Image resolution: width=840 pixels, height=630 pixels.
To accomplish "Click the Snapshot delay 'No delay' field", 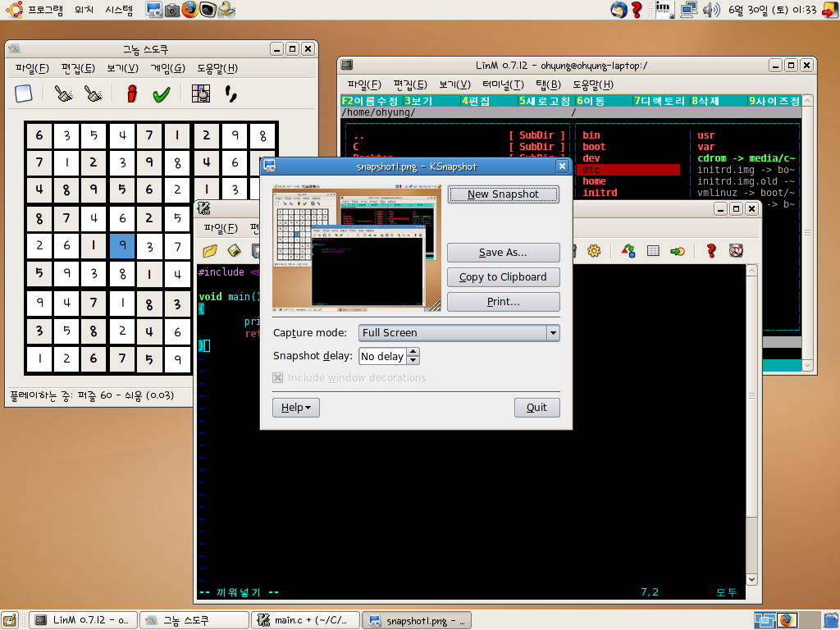I will click(x=382, y=356).
